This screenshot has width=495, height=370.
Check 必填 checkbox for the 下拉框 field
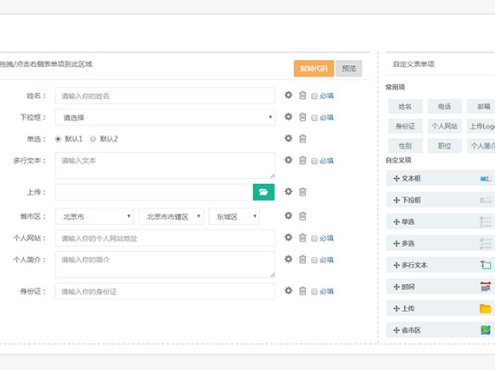click(314, 118)
